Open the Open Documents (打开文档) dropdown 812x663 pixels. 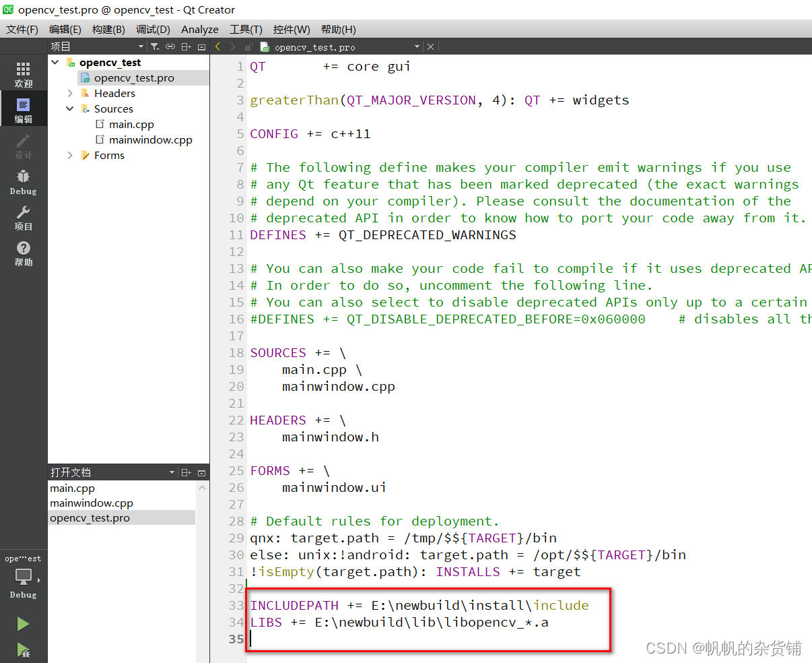[112, 472]
